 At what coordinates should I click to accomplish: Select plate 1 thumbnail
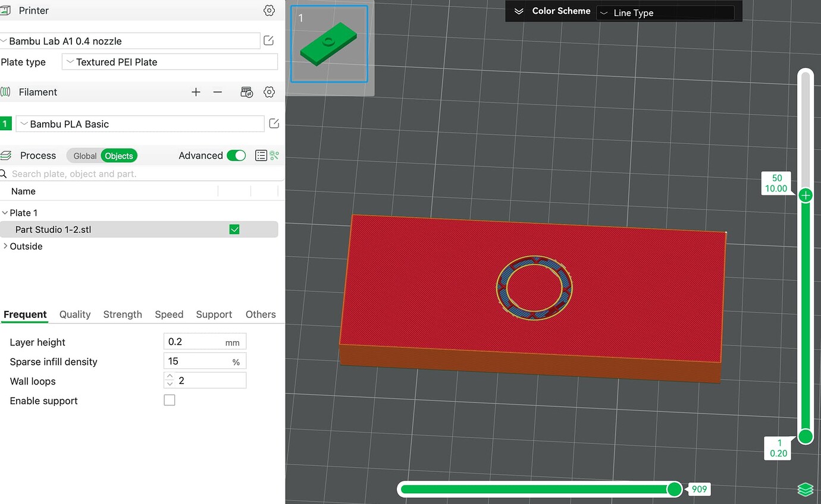pyautogui.click(x=329, y=44)
